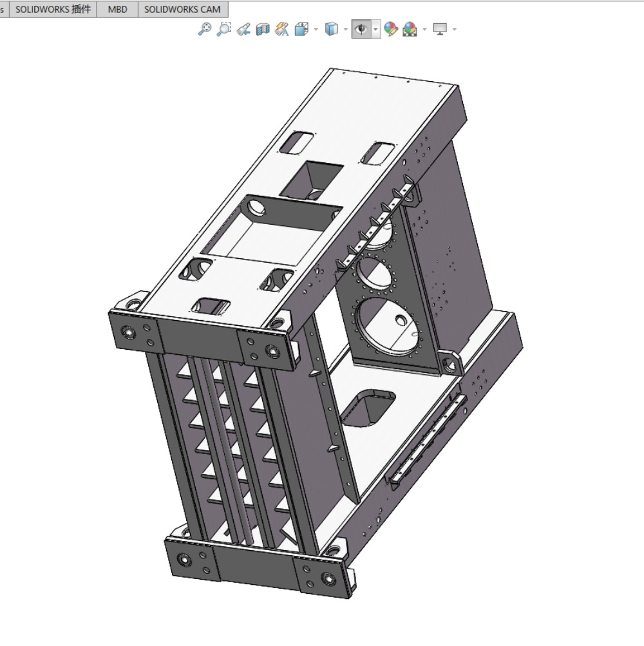
Task: Select the Zoom to Area tool
Action: (223, 29)
